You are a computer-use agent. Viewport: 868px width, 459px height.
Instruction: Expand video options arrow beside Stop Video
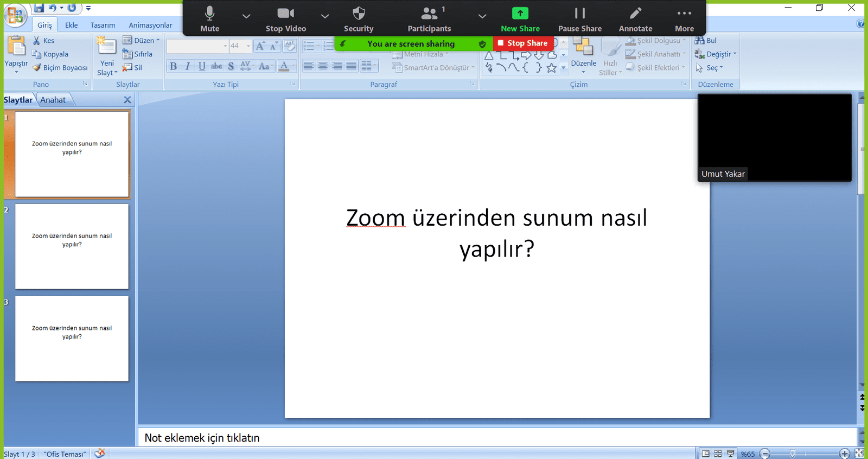click(x=325, y=16)
